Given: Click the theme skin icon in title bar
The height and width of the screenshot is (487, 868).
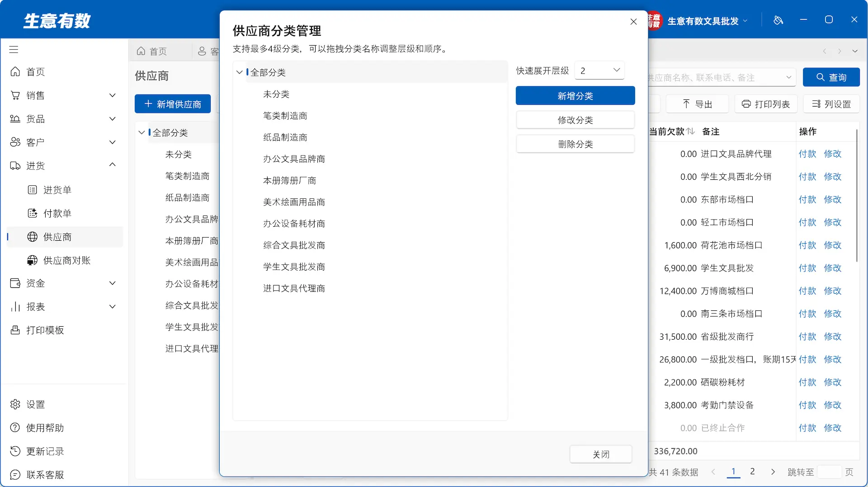Looking at the screenshot, I should click(778, 20).
